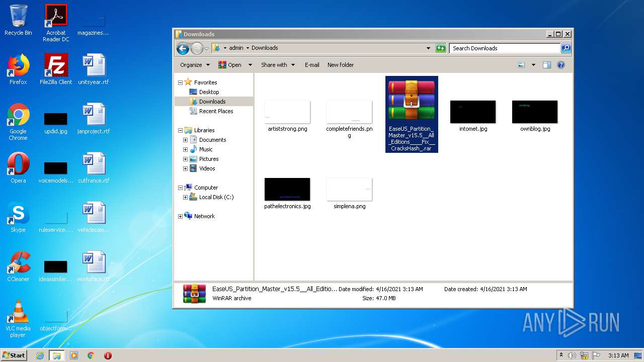Open address bar history dropdown

pyautogui.click(x=428, y=48)
